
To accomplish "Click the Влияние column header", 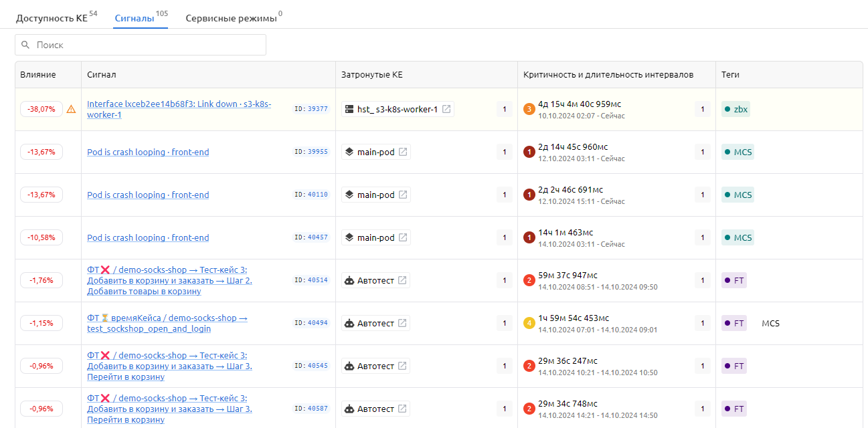I will (38, 75).
